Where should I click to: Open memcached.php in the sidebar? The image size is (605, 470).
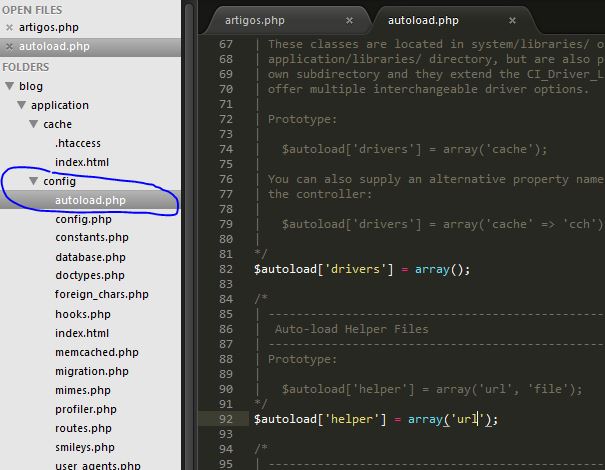(x=96, y=352)
